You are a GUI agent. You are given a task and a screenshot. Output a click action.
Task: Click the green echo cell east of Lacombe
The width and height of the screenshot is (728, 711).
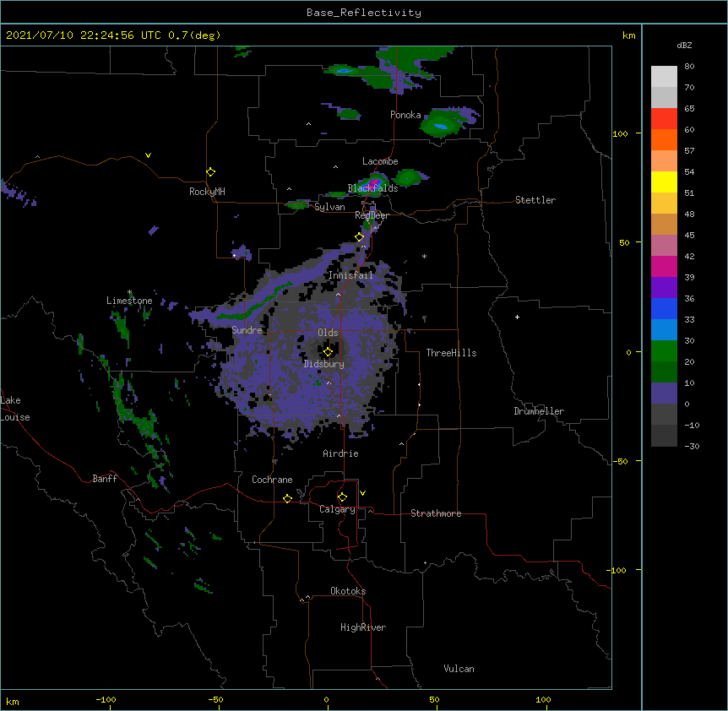(x=408, y=177)
